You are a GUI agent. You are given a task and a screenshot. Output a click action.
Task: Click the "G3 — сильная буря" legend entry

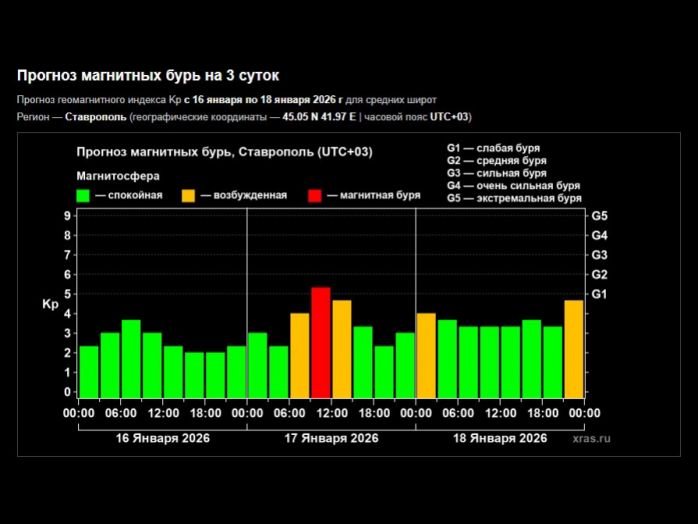click(x=496, y=173)
